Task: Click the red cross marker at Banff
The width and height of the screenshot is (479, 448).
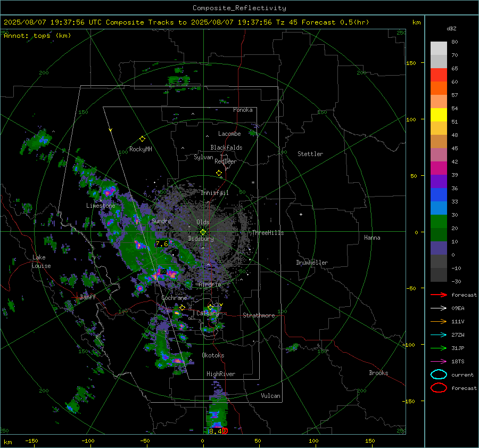Action: (76, 297)
